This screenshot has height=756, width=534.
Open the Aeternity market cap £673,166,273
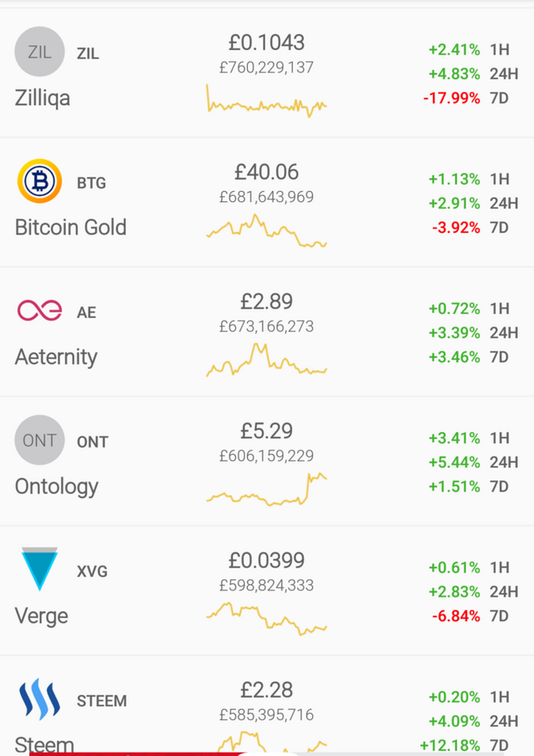coord(266,326)
